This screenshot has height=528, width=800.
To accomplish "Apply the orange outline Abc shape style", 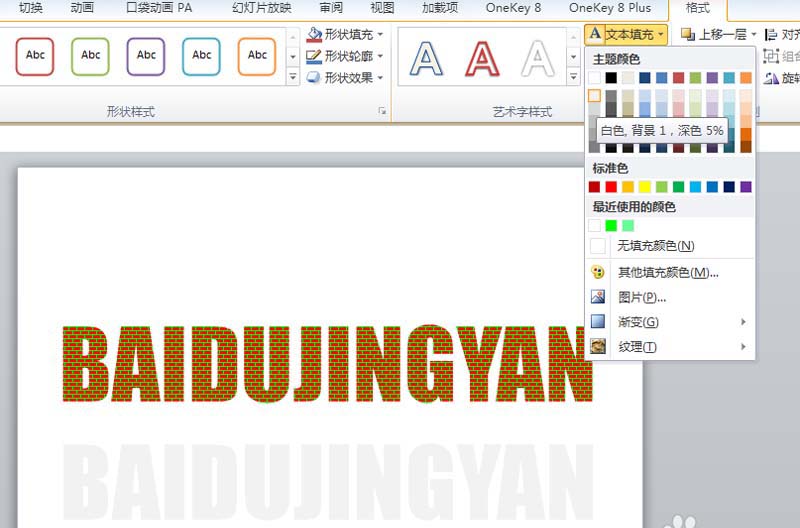I will click(257, 56).
